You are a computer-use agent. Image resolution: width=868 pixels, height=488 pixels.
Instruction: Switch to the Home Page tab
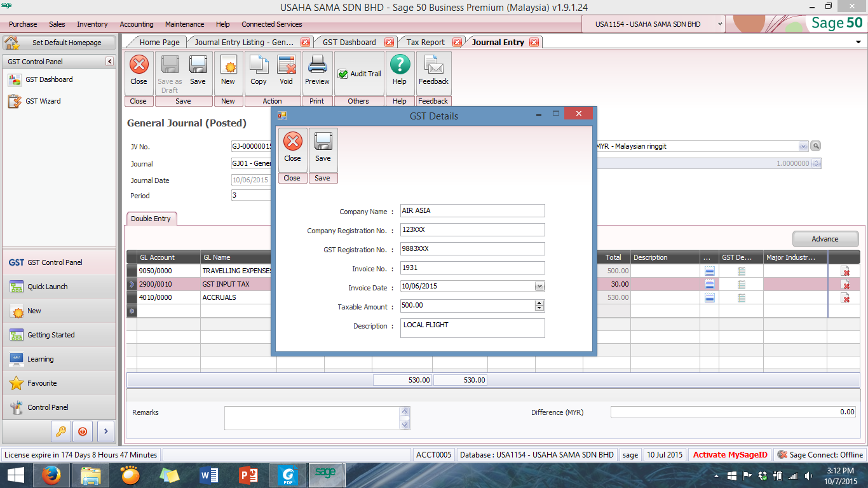coord(159,42)
